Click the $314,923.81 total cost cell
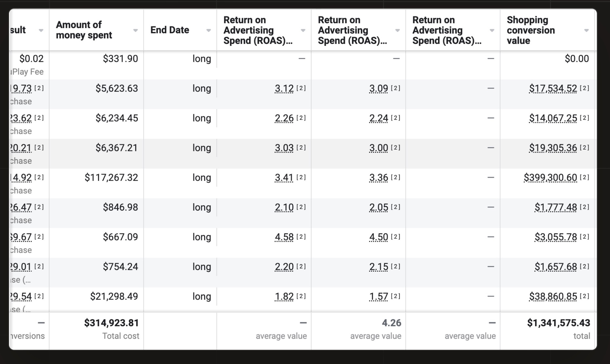The width and height of the screenshot is (610, 364). pos(111,323)
